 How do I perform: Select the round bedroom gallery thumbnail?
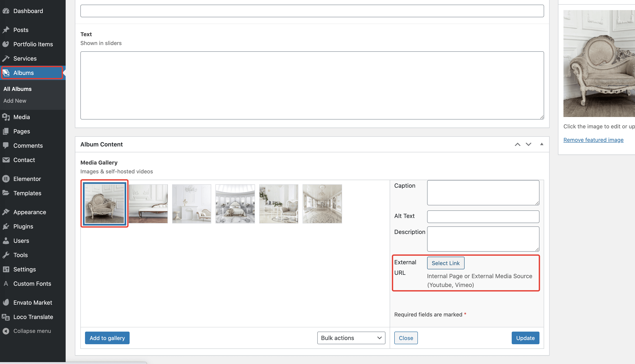pos(235,204)
